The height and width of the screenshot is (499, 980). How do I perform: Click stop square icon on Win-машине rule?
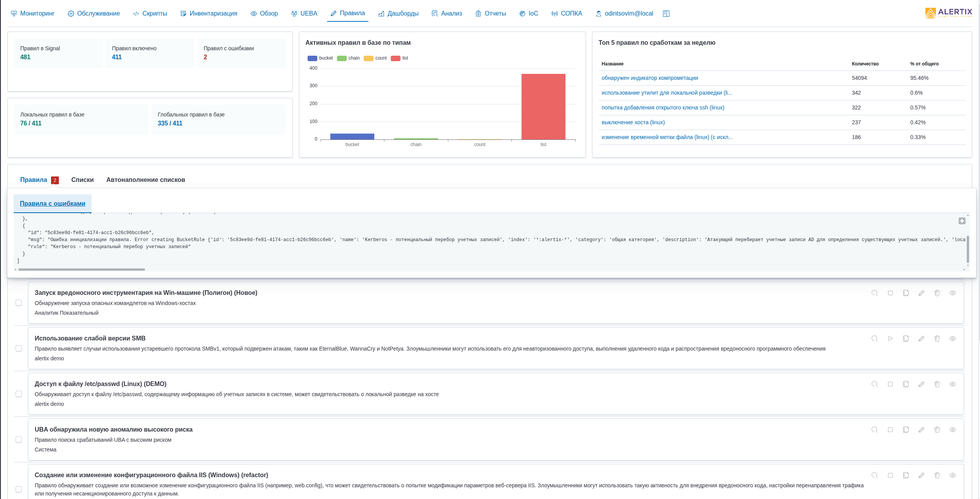click(x=890, y=293)
